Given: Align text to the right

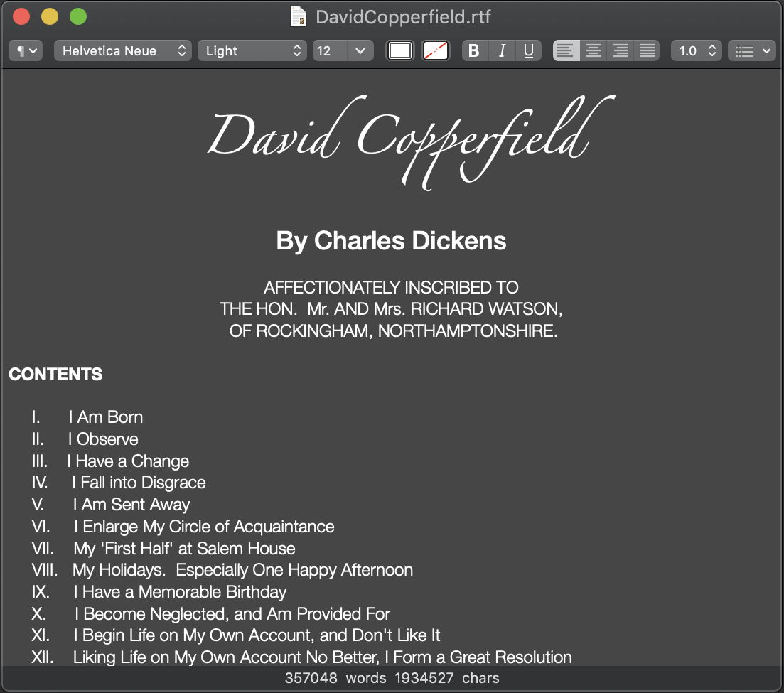Looking at the screenshot, I should pos(620,51).
